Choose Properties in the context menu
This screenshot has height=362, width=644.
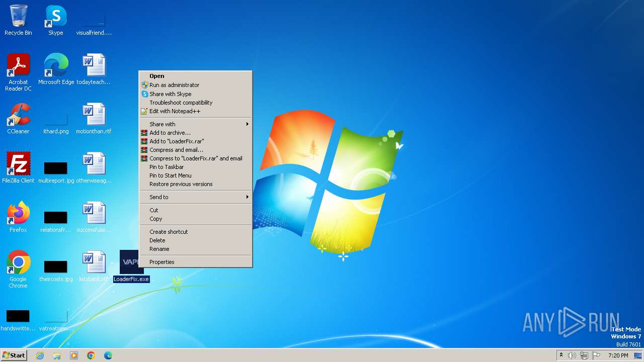196,262
